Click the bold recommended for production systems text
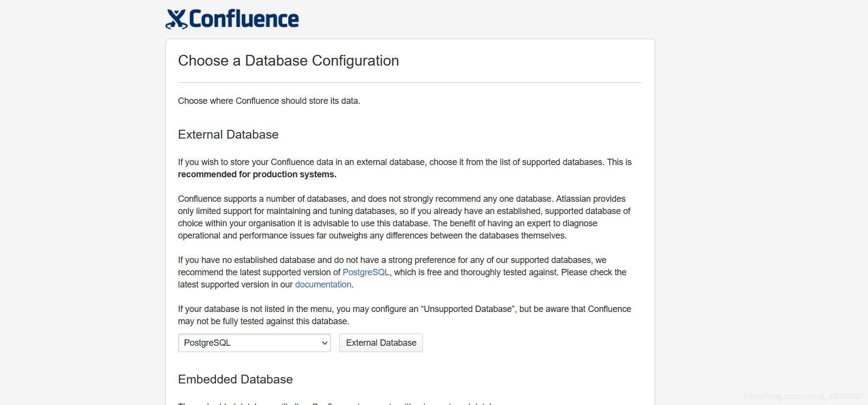The width and height of the screenshot is (868, 405). pos(257,174)
